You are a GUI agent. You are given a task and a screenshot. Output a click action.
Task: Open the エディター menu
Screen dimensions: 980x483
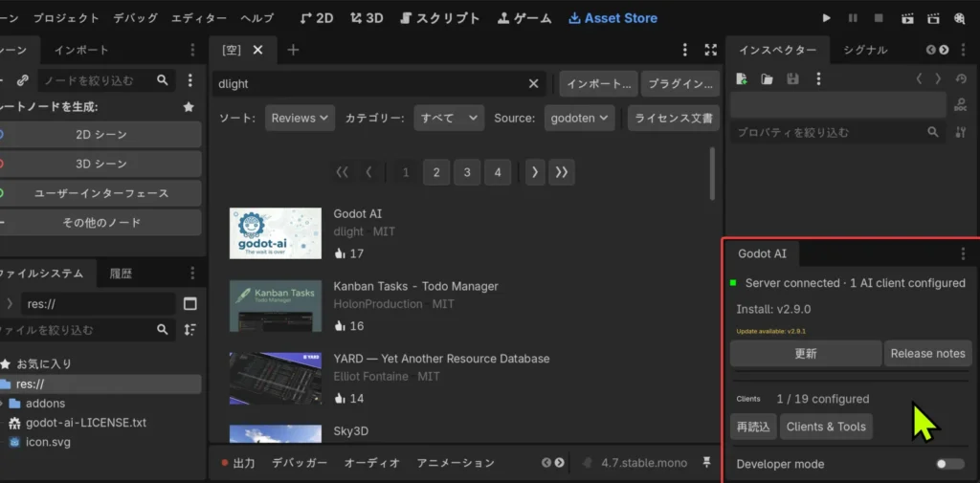point(199,18)
